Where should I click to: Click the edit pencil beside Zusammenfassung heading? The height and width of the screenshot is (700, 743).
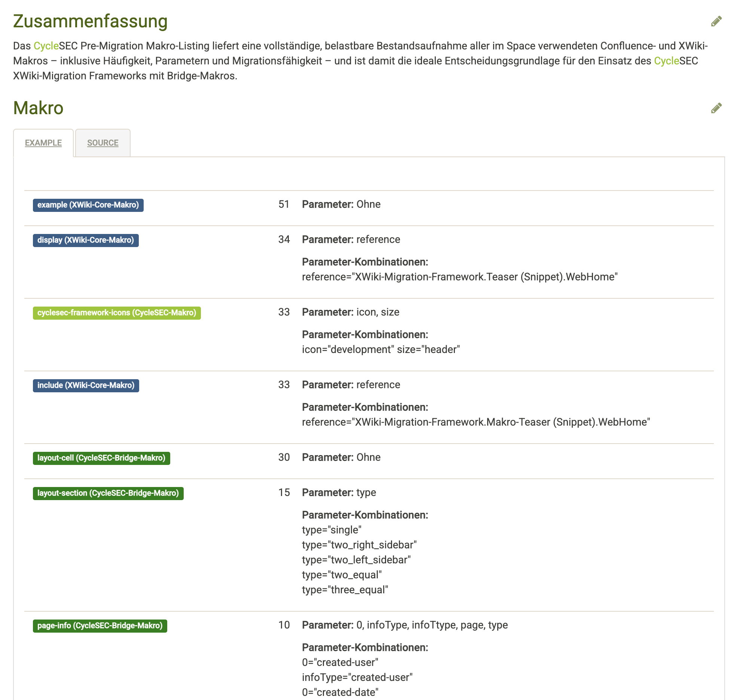716,21
